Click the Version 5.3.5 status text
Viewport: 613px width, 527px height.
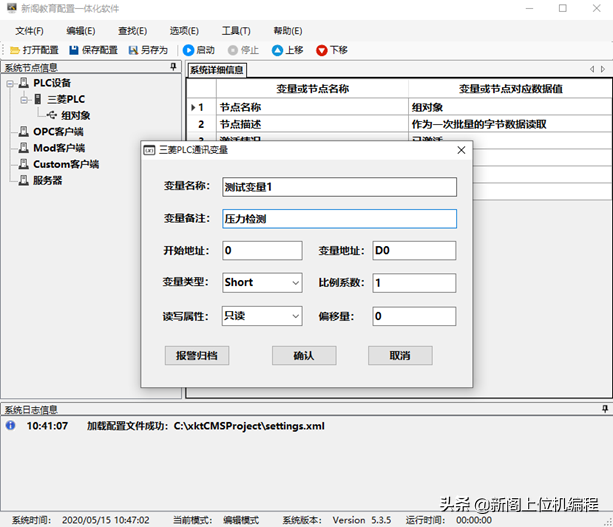(x=362, y=520)
